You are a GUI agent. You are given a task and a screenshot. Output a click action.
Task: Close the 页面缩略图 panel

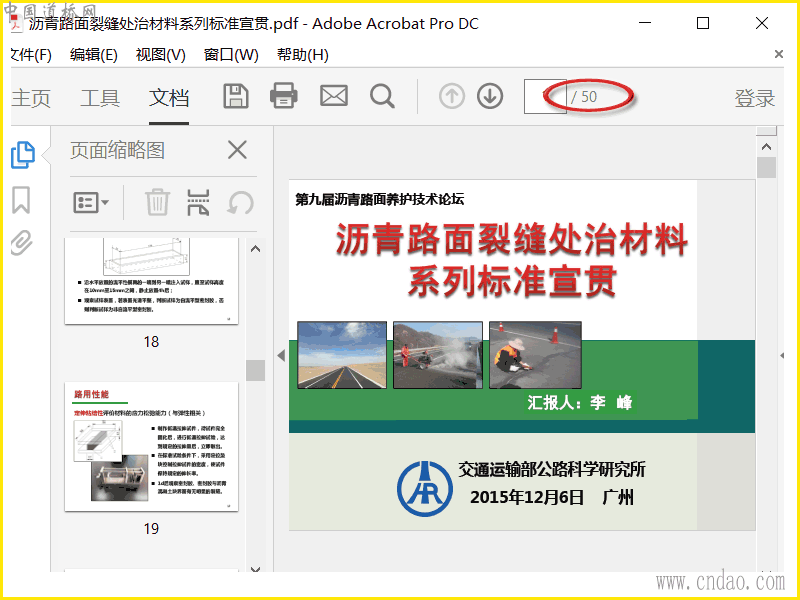(x=237, y=150)
